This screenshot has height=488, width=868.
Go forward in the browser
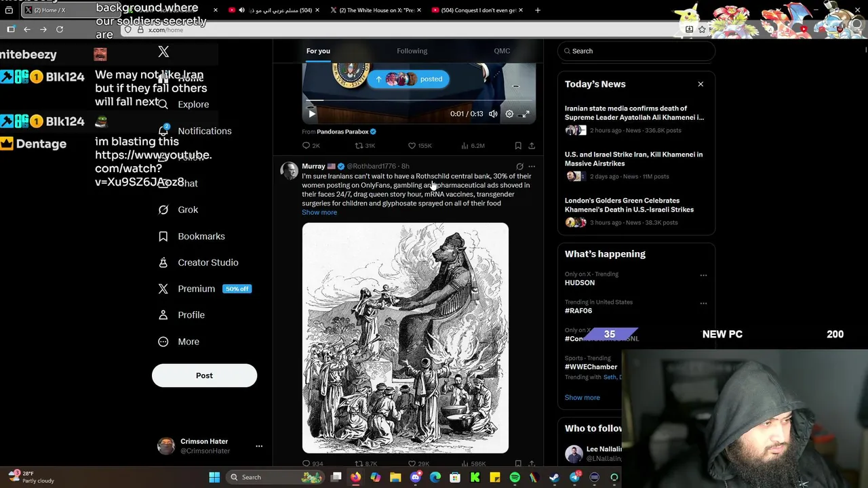coord(43,29)
